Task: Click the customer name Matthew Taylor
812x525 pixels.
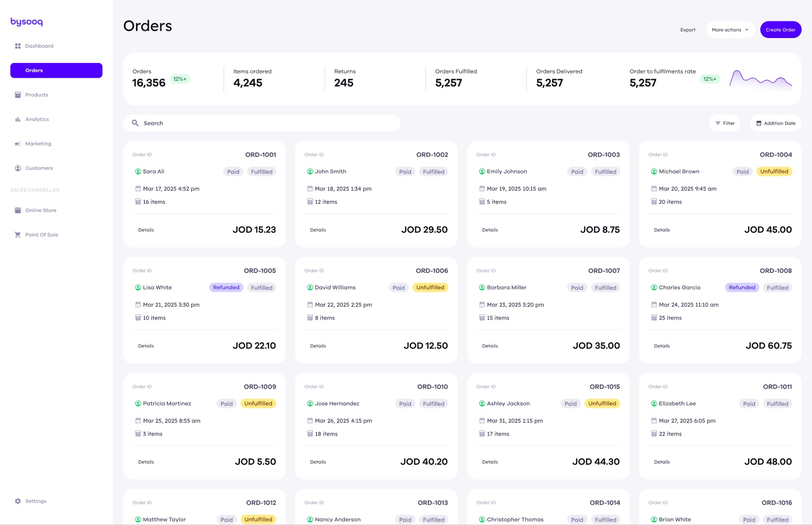Action: [x=164, y=519]
